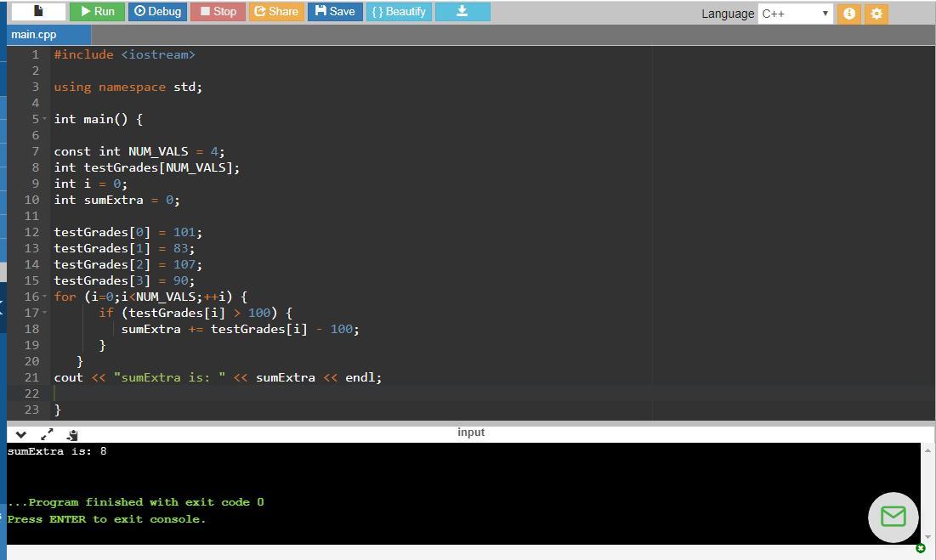
Task: Open the Language dropdown showing C++
Action: tap(795, 14)
